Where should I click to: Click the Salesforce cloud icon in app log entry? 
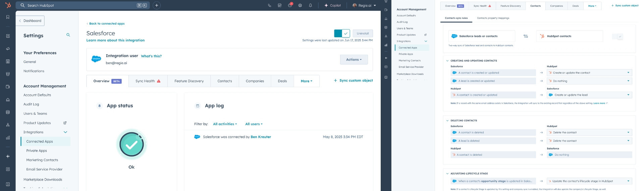197,137
